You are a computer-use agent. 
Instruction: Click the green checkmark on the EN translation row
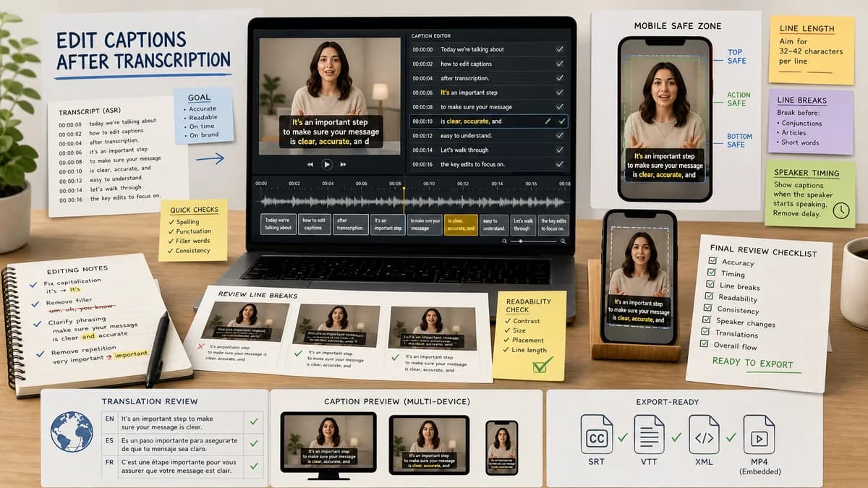pyautogui.click(x=252, y=420)
